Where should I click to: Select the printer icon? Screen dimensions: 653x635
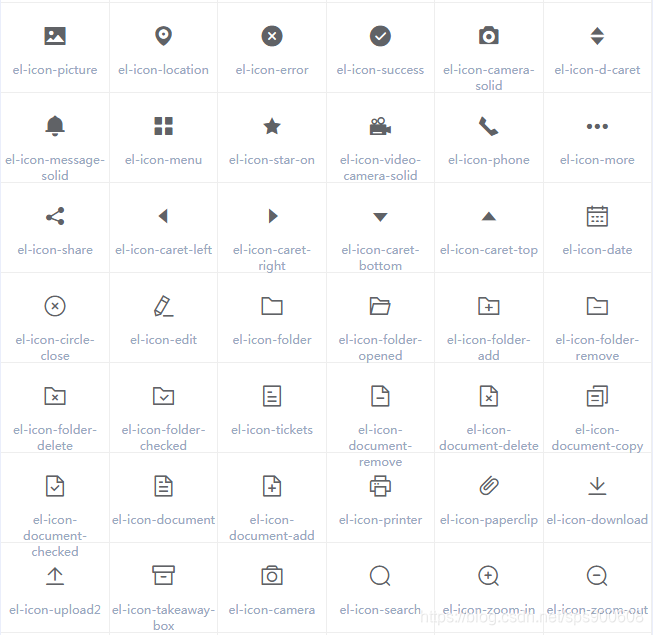point(380,486)
